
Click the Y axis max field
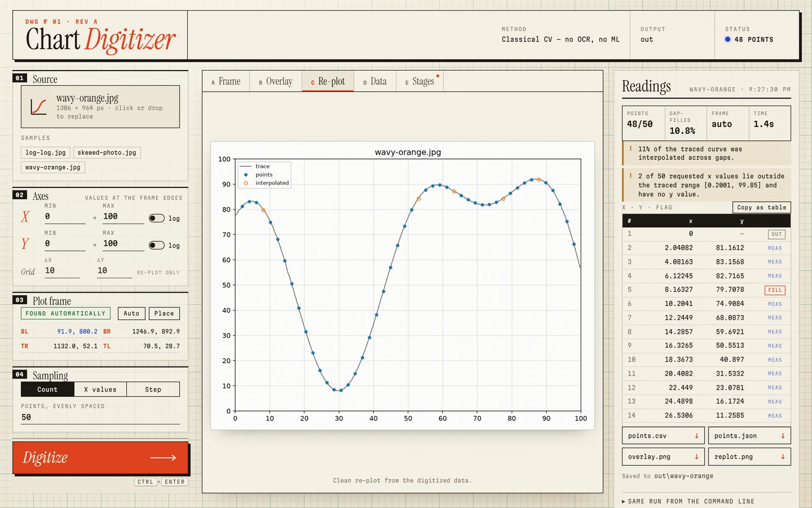[x=123, y=244]
